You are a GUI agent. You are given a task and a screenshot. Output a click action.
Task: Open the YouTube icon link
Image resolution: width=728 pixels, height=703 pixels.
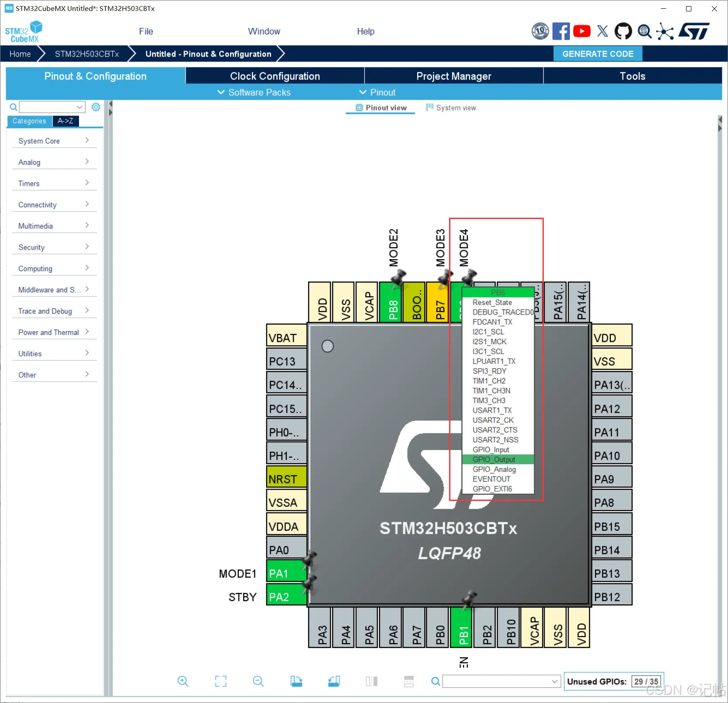[x=582, y=31]
